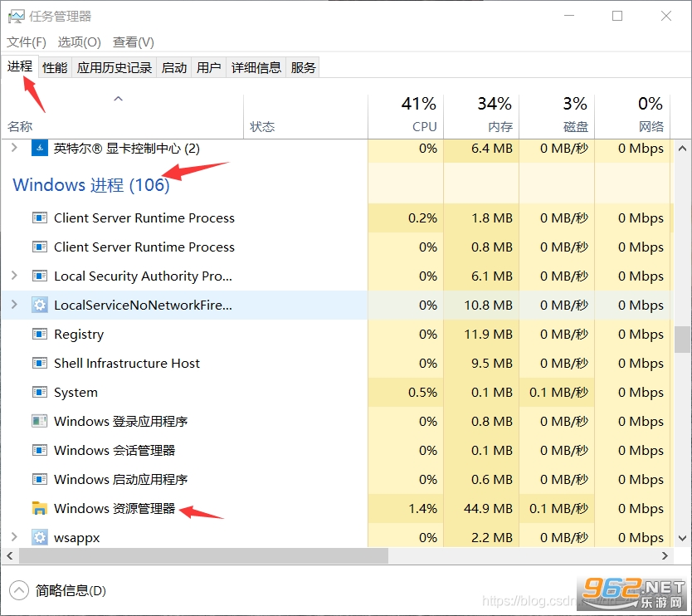The image size is (692, 616).
Task: Open the 选项(O) menu
Action: tap(80, 42)
